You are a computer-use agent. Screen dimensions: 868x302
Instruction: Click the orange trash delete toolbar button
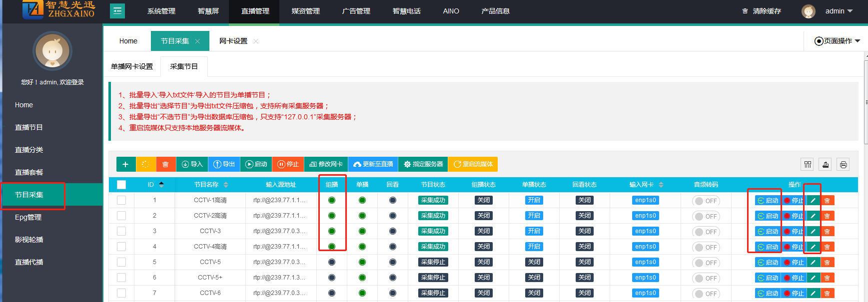[165, 164]
